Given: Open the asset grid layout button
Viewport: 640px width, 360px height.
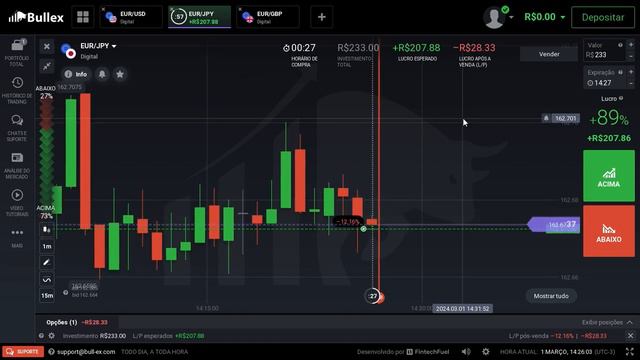Looking at the screenshot, I should (x=83, y=17).
